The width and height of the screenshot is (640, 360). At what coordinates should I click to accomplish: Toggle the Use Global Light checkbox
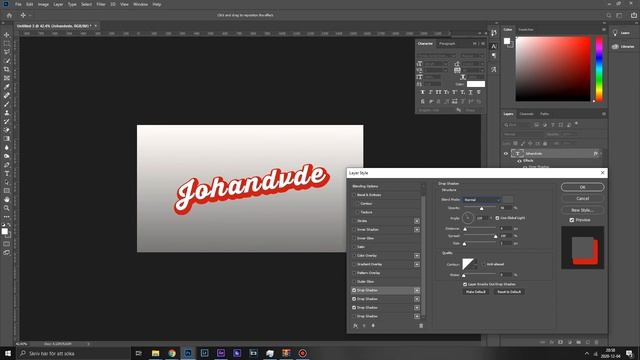coord(497,218)
